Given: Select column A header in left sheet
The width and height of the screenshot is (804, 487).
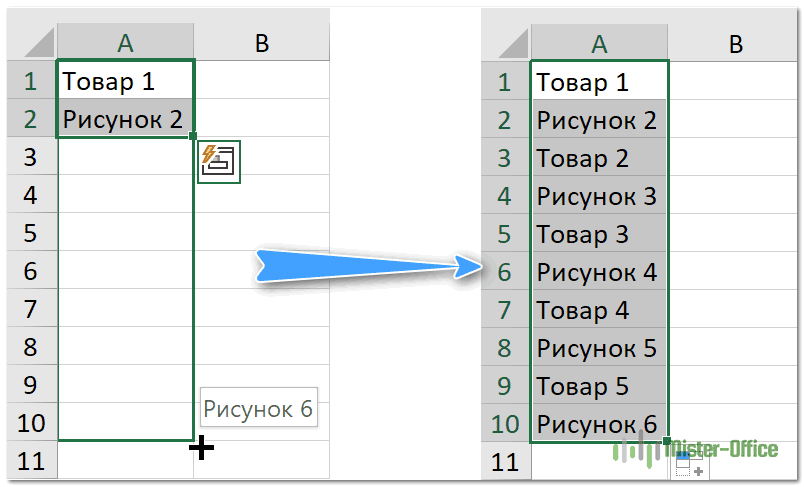Looking at the screenshot, I should [125, 42].
